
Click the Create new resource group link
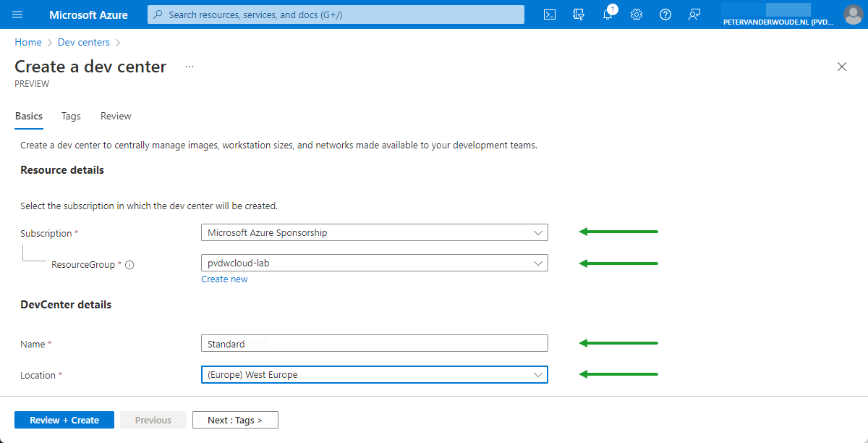[x=224, y=279]
